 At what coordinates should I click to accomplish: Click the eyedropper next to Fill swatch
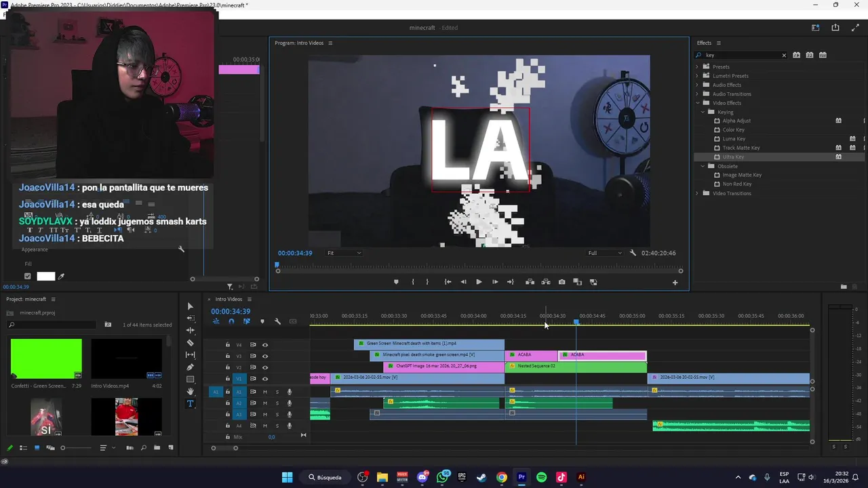point(61,277)
